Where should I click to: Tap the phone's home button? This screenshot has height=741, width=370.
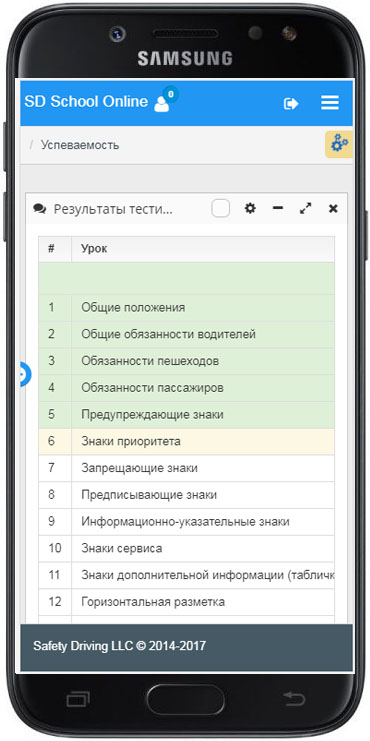pyautogui.click(x=185, y=699)
